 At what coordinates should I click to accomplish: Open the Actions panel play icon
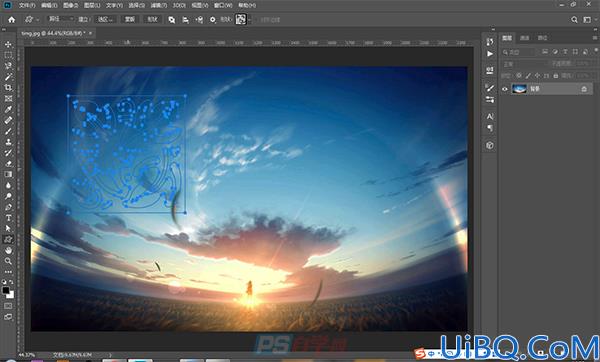[490, 54]
